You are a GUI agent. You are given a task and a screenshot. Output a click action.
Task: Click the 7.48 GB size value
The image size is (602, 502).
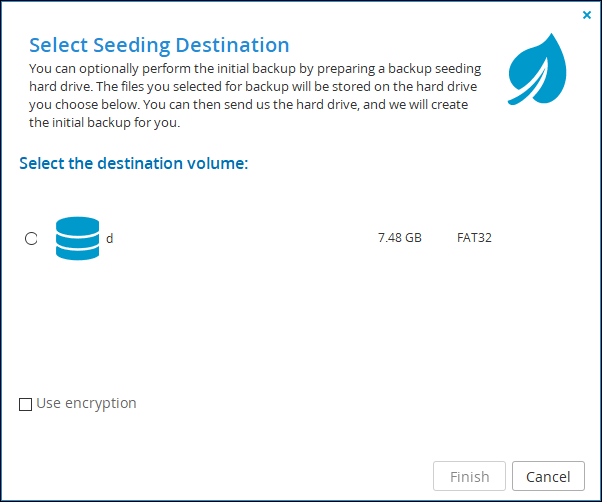tap(400, 238)
